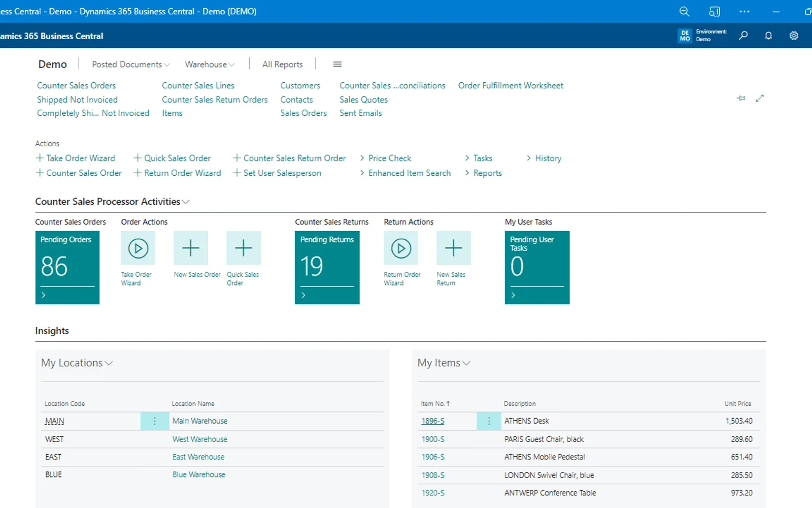Viewport: 812px width, 508px height.
Task: Open the Pending User Tasks tile
Action: pyautogui.click(x=537, y=268)
